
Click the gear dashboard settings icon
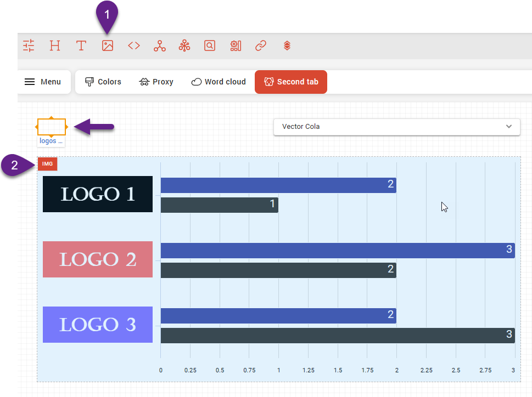point(236,46)
